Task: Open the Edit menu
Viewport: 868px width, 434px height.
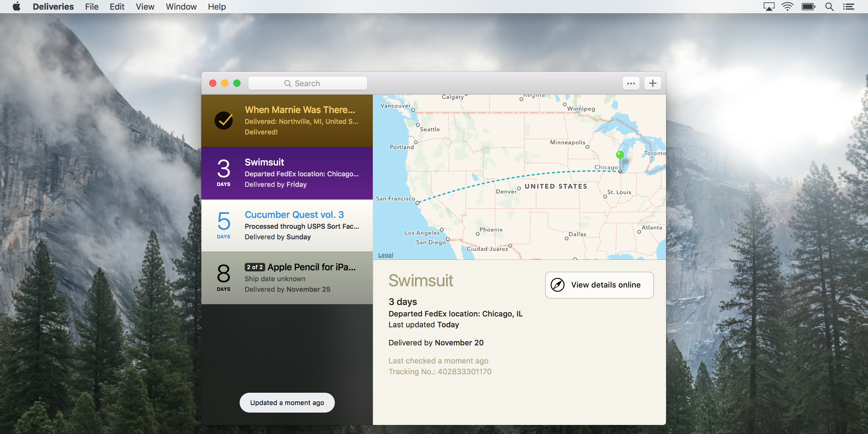Action: (117, 6)
